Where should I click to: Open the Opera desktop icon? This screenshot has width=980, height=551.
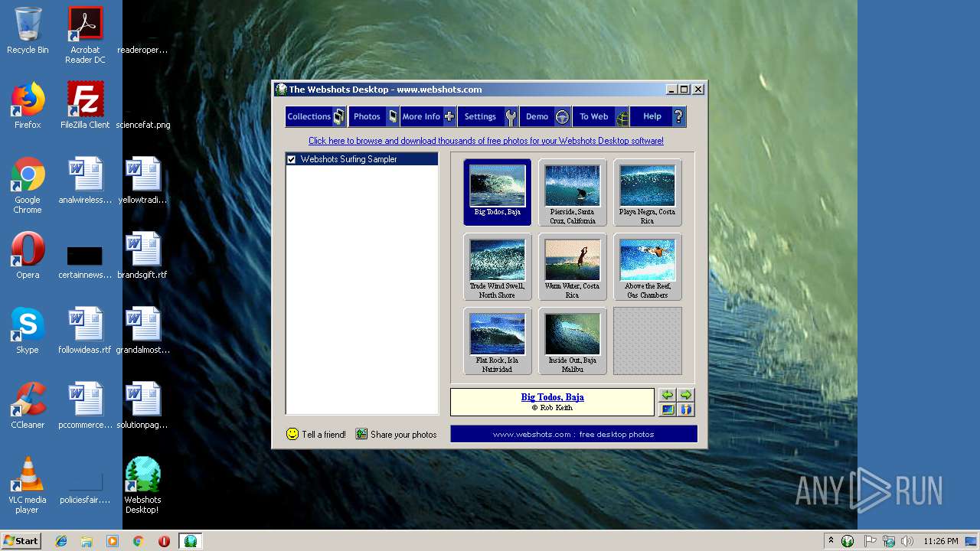coord(28,256)
